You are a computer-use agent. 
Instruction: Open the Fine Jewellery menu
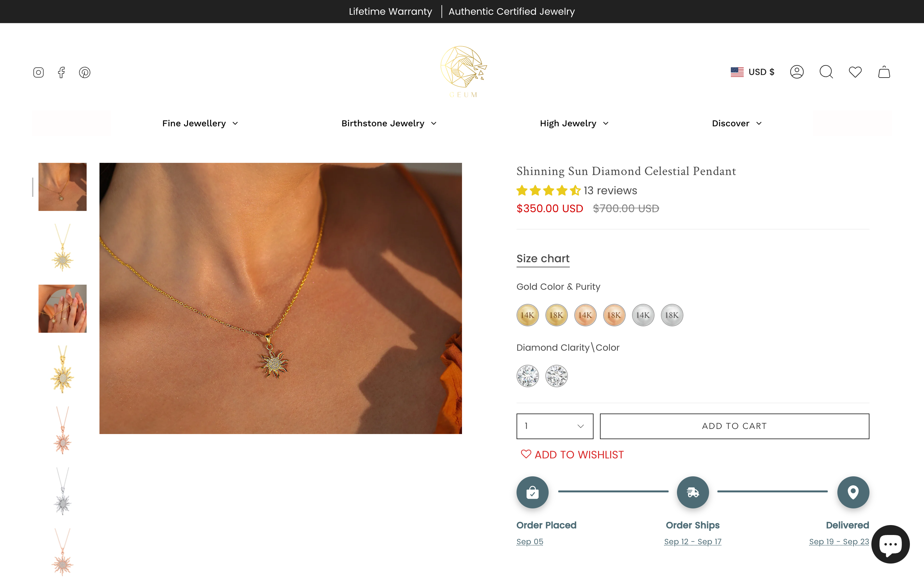click(x=199, y=123)
